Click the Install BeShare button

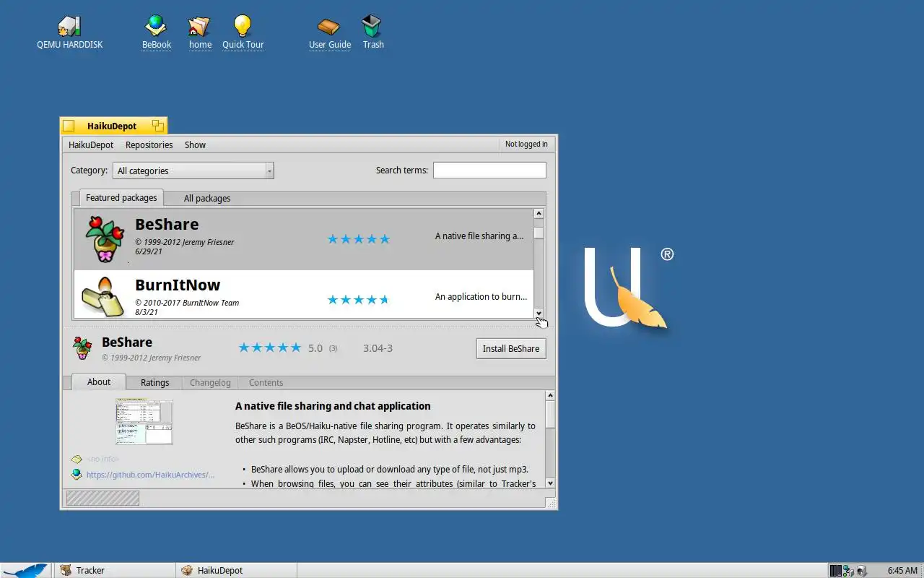511,348
